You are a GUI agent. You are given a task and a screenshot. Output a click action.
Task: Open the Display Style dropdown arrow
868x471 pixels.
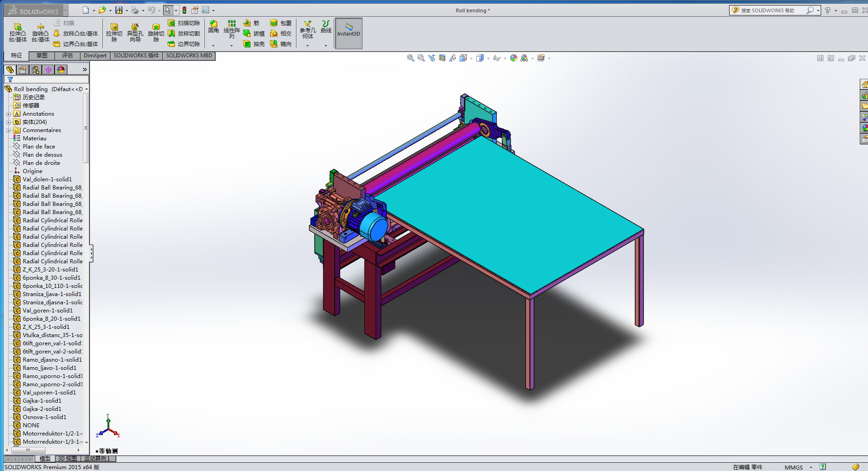[488, 58]
